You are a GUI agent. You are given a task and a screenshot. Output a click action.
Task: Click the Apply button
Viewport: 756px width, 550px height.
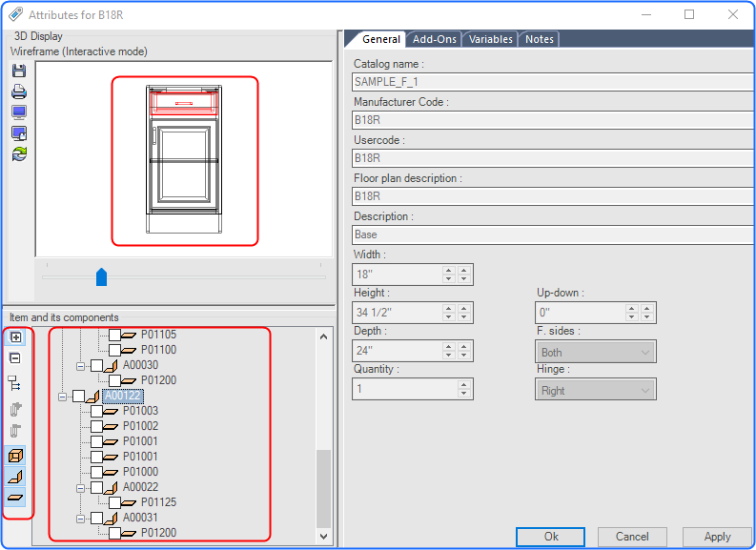point(717,537)
